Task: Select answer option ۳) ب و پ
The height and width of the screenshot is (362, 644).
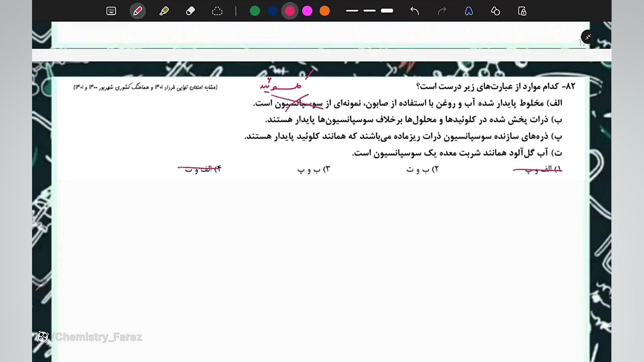Action: coord(314,169)
